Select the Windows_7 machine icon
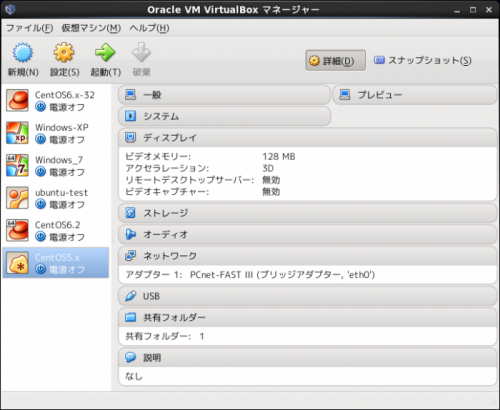The width and height of the screenshot is (500, 410). tap(17, 165)
